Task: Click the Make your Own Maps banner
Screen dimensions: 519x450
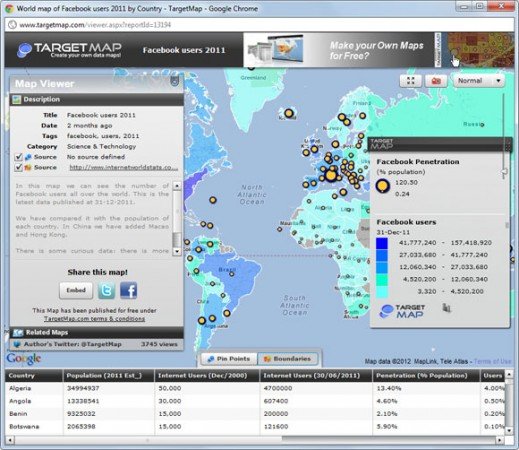Action: tap(338, 50)
